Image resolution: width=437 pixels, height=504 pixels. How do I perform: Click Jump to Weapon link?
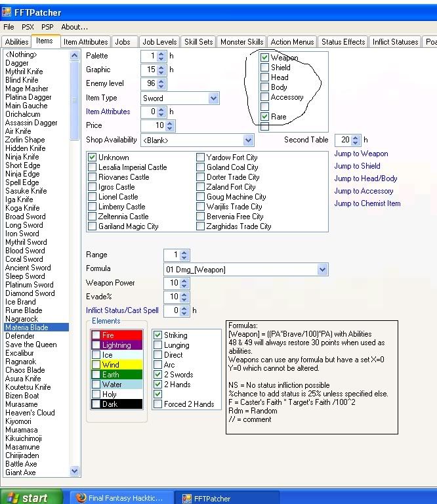tap(361, 154)
